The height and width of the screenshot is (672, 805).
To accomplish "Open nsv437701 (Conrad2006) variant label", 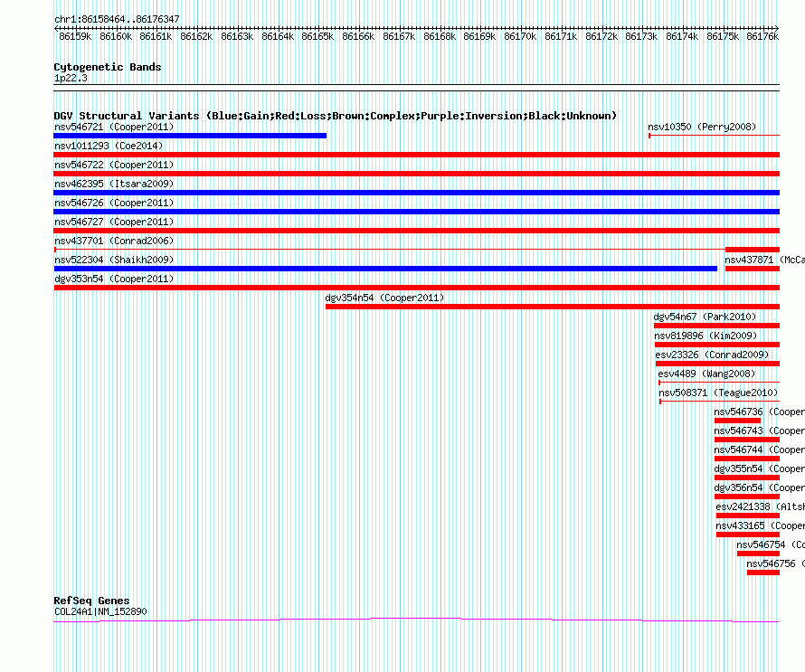I will (x=114, y=241).
